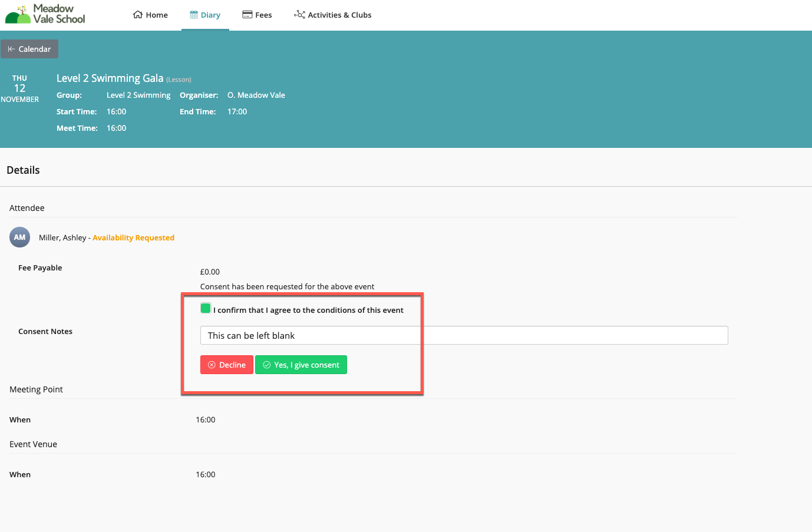Go back using the Calendar button

click(x=29, y=49)
